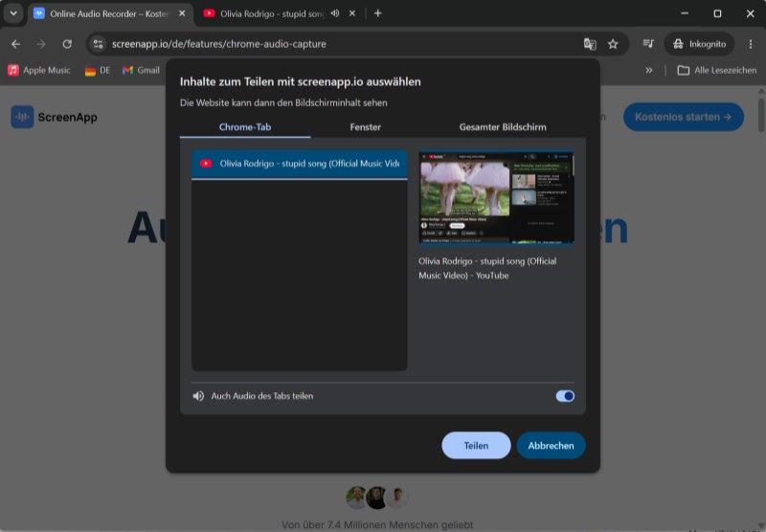View site information icon in address bar

pos(99,44)
